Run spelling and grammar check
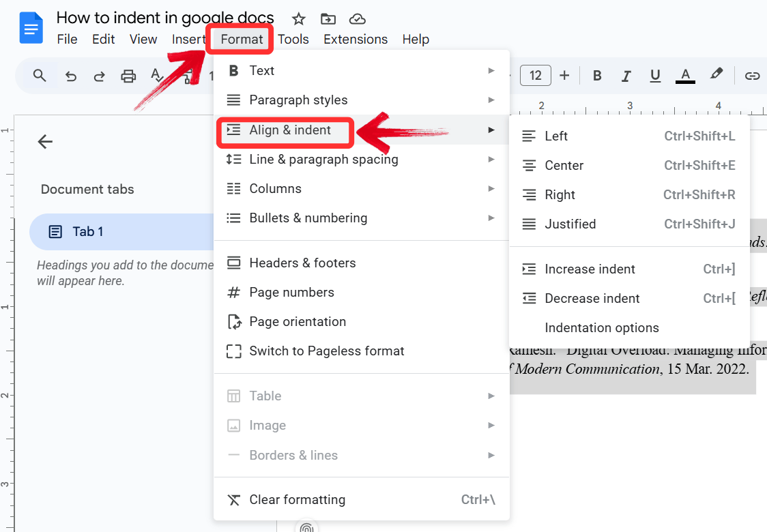 point(156,76)
